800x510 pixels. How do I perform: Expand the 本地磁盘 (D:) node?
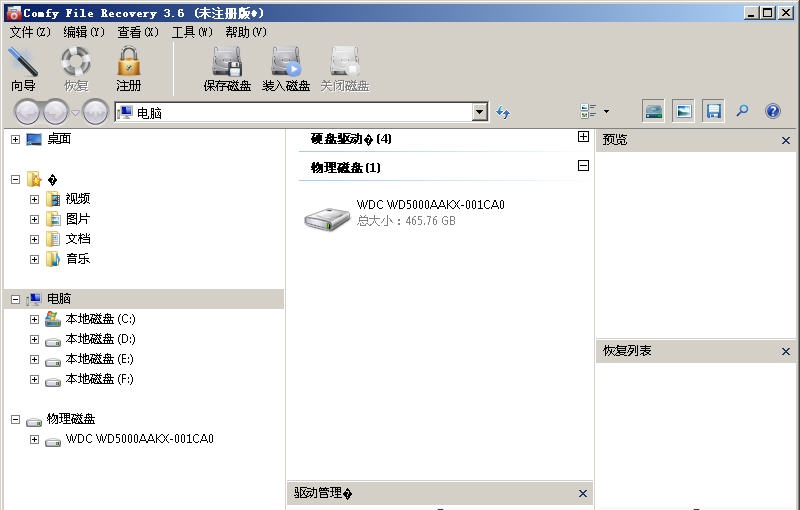tap(34, 340)
